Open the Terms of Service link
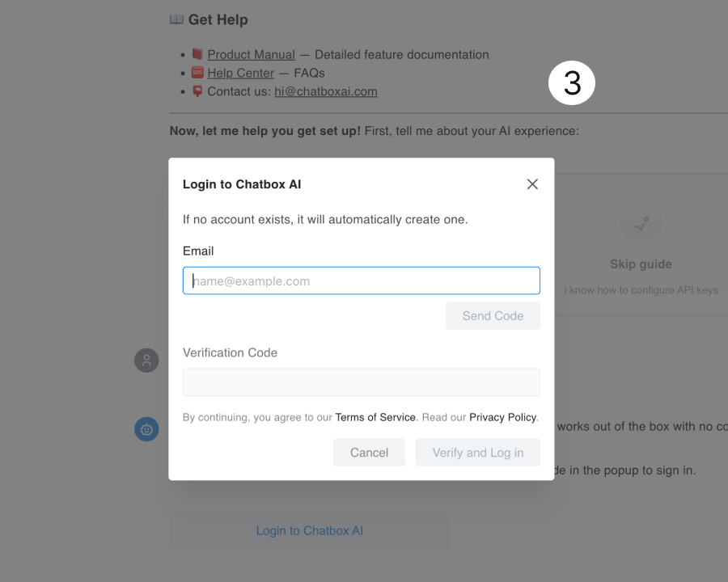This screenshot has height=582, width=728. [375, 417]
